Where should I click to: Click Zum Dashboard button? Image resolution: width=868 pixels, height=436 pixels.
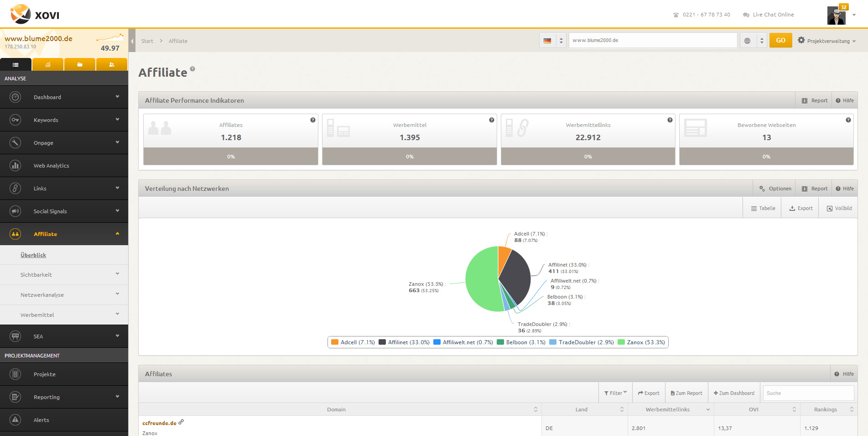click(x=734, y=393)
